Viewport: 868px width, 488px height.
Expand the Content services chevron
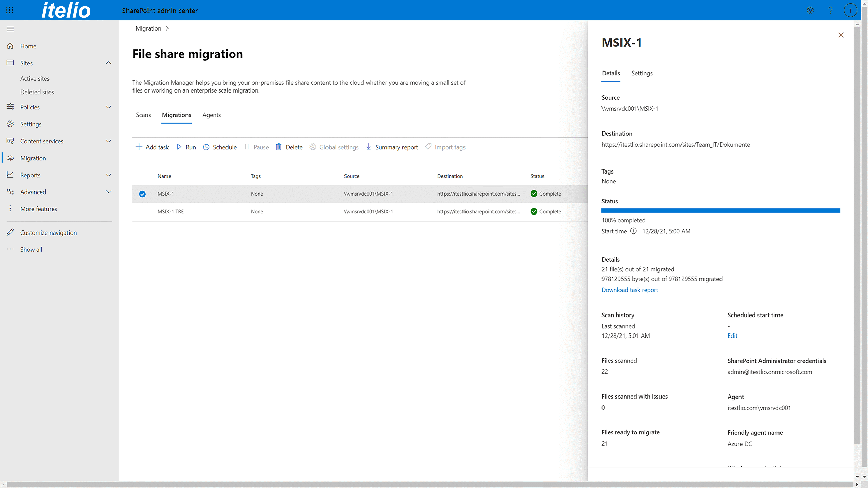pyautogui.click(x=108, y=141)
